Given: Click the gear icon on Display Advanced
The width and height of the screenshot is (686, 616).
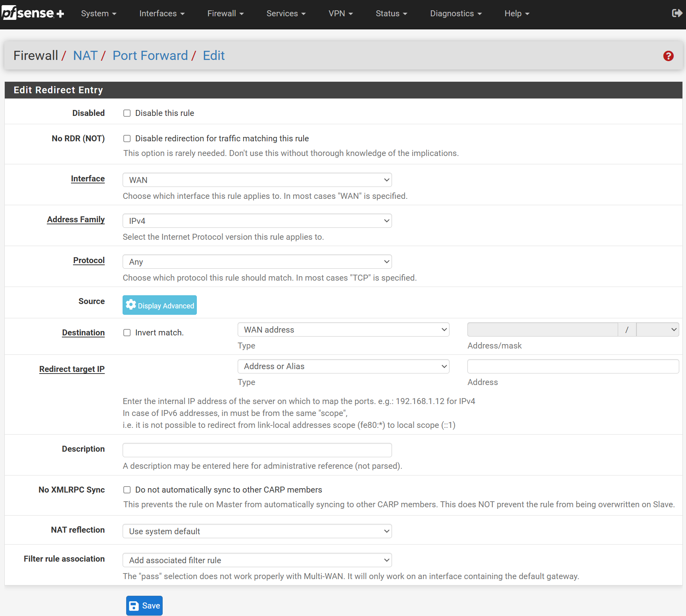Looking at the screenshot, I should [x=131, y=305].
